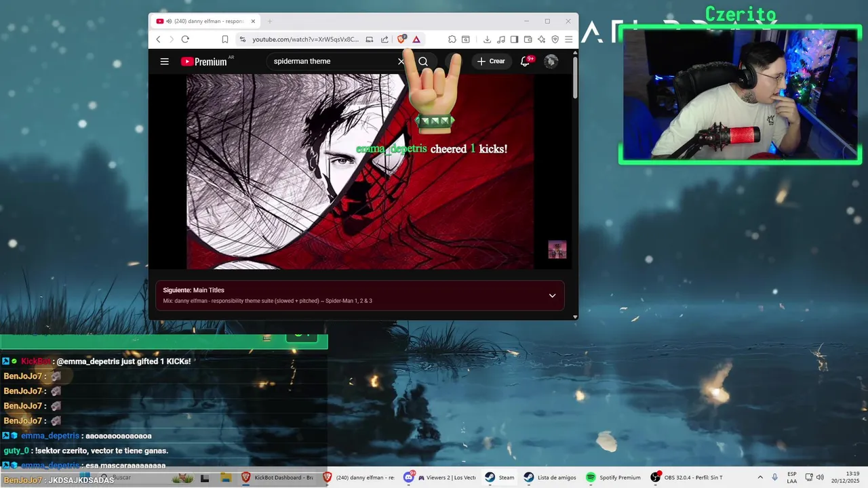Click the Spider-Man video player
The width and height of the screenshot is (868, 488).
pos(360,171)
